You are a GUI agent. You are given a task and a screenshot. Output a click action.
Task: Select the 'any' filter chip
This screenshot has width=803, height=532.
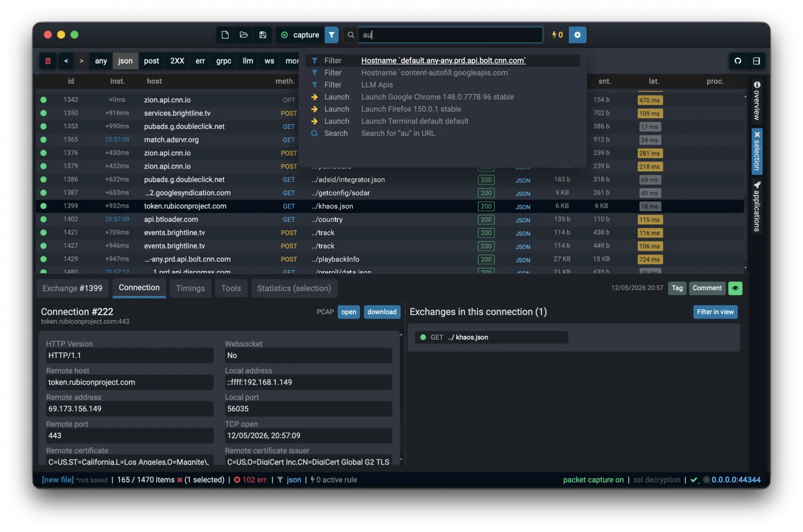pos(101,61)
